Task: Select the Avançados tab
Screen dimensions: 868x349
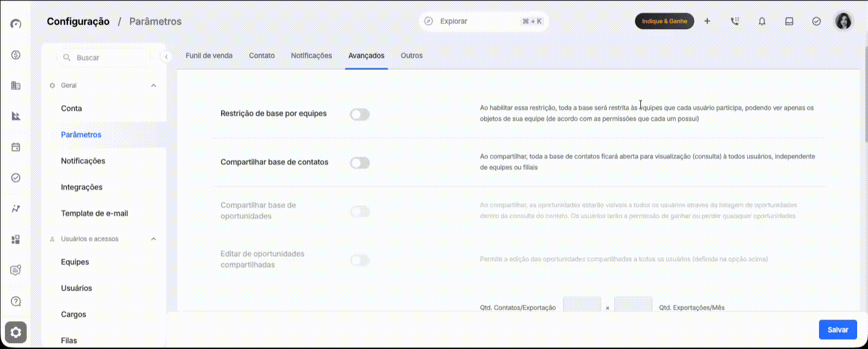Action: click(366, 56)
